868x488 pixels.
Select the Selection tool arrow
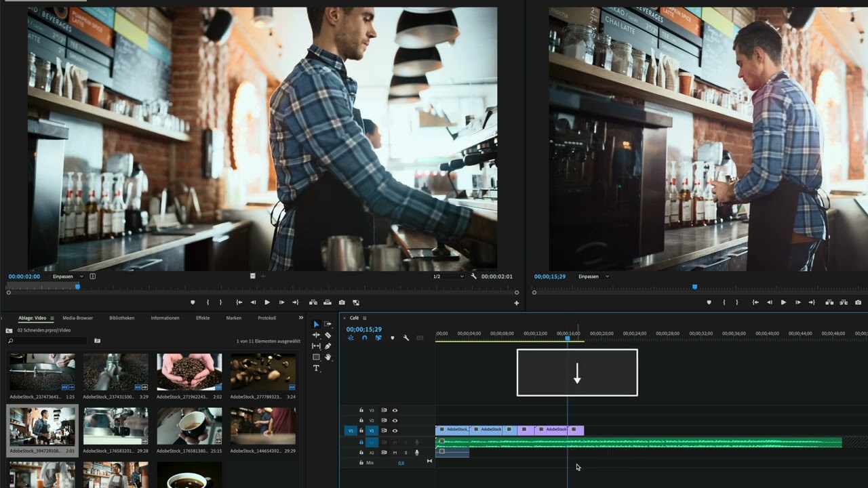(x=316, y=324)
